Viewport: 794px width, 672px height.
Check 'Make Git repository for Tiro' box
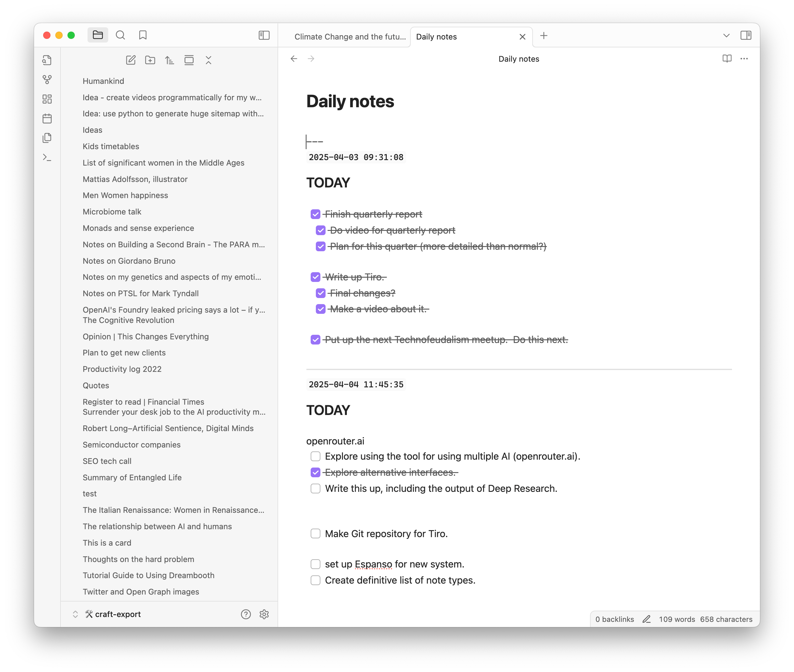[x=315, y=533]
